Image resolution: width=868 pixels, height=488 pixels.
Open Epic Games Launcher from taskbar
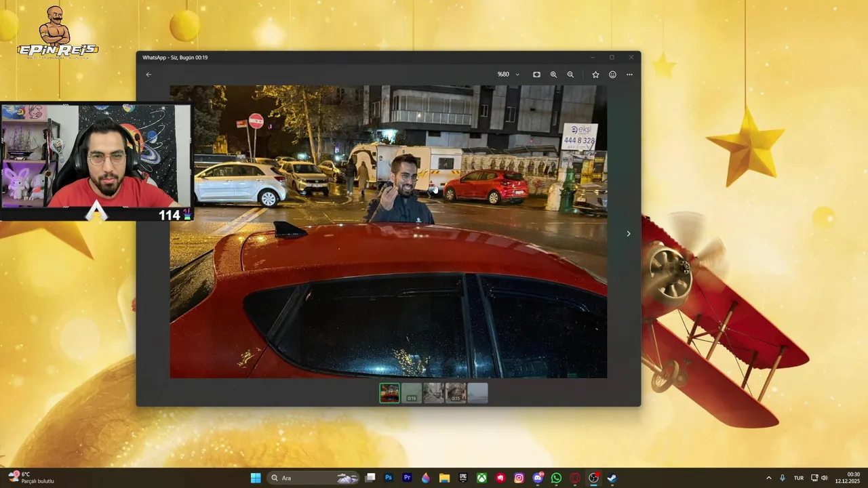point(463,478)
